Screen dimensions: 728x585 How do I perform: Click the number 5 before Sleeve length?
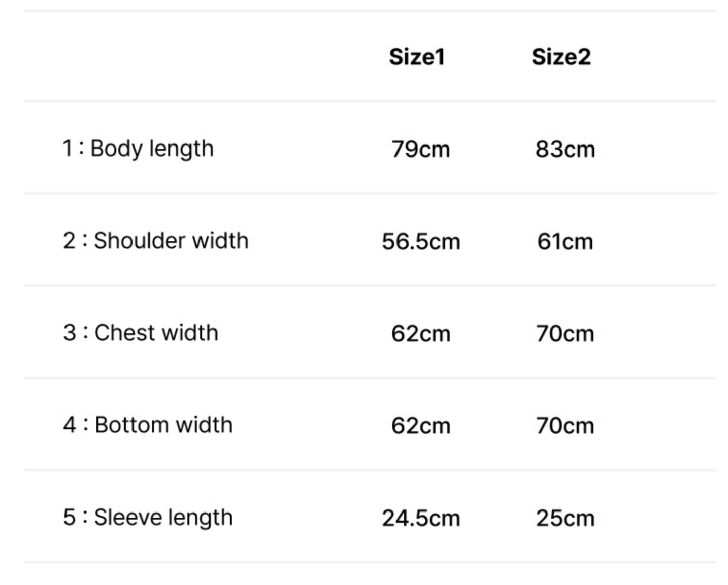[x=69, y=518]
